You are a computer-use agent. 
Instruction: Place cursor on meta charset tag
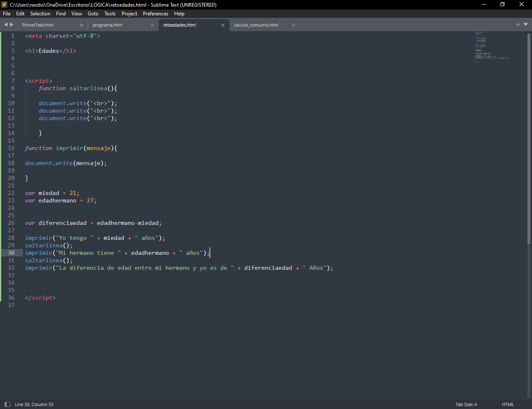click(x=62, y=36)
